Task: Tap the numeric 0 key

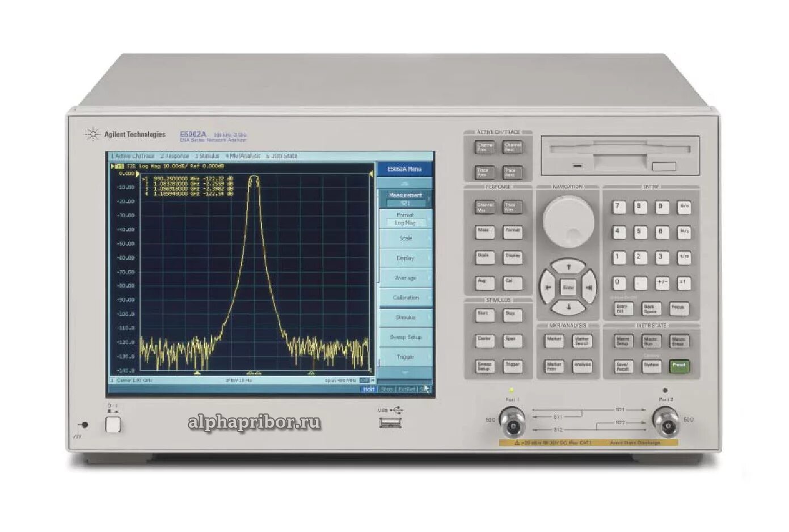Action: (618, 282)
